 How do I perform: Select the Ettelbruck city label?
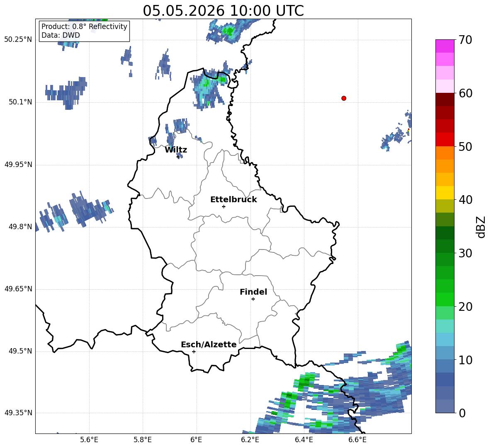(x=233, y=199)
